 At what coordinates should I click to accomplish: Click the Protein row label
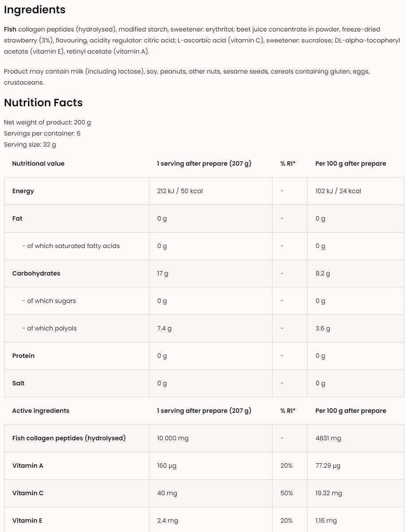[x=23, y=356]
